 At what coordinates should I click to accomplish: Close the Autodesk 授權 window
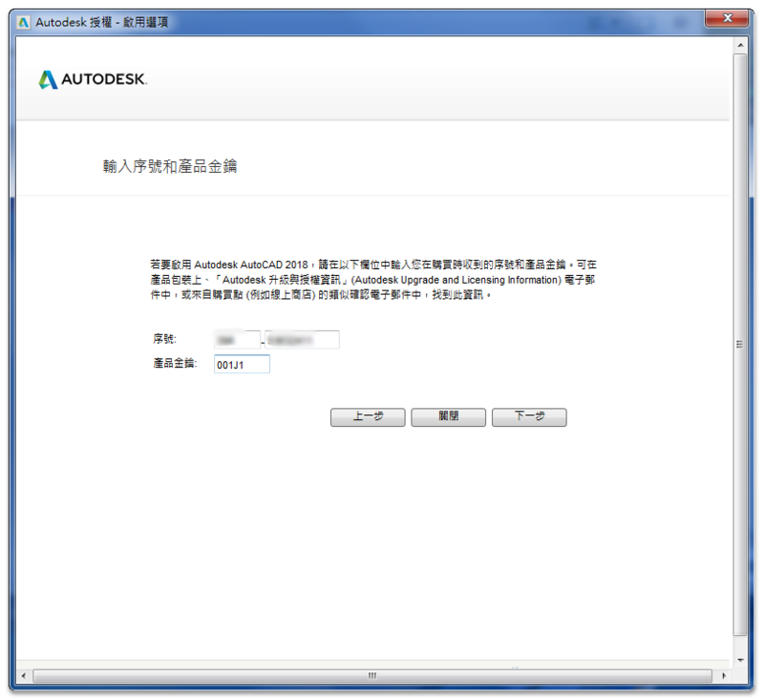click(x=728, y=18)
